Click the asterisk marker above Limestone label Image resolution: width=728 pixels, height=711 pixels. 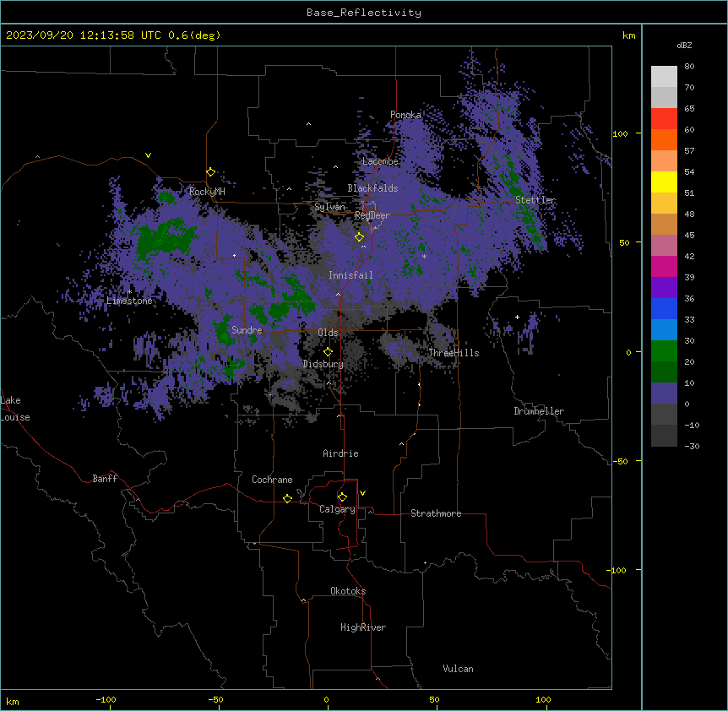click(x=129, y=292)
